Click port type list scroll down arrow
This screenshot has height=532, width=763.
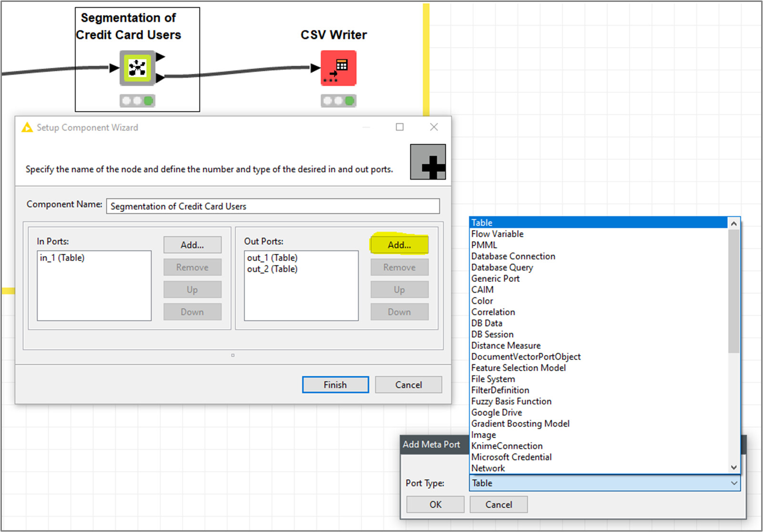pos(734,468)
